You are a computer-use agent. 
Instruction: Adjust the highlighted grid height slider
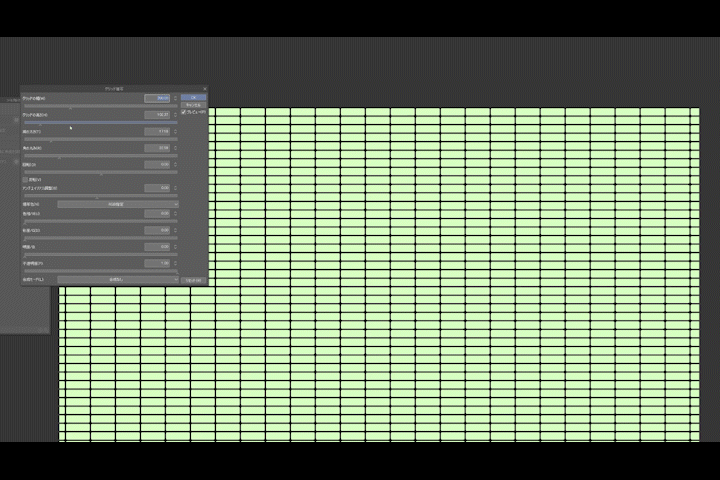click(101, 123)
